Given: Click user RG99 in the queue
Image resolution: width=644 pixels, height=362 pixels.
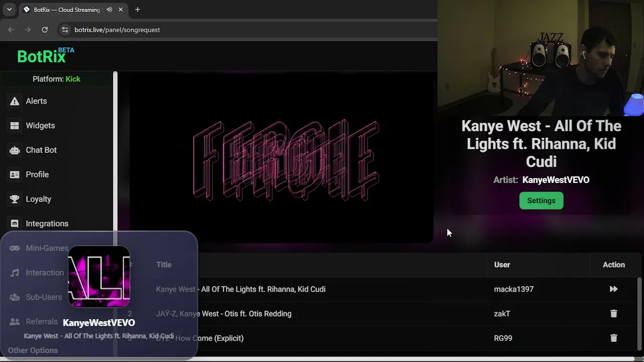Looking at the screenshot, I should pyautogui.click(x=503, y=338).
